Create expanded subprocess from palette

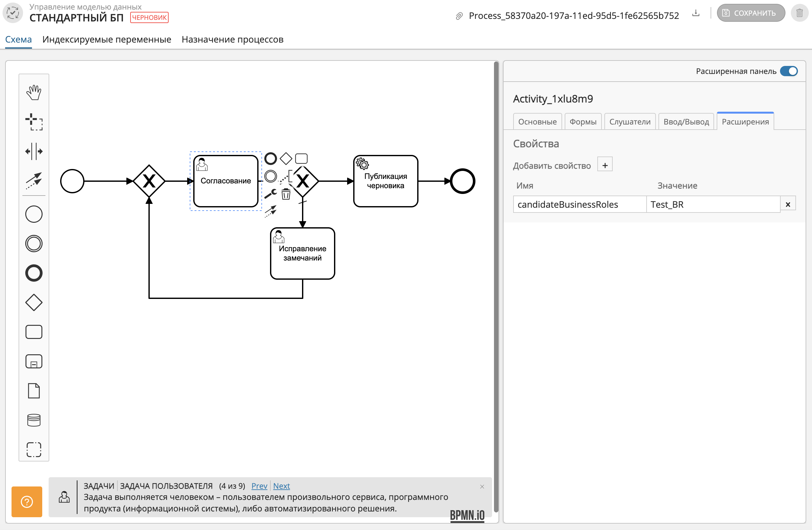(34, 361)
